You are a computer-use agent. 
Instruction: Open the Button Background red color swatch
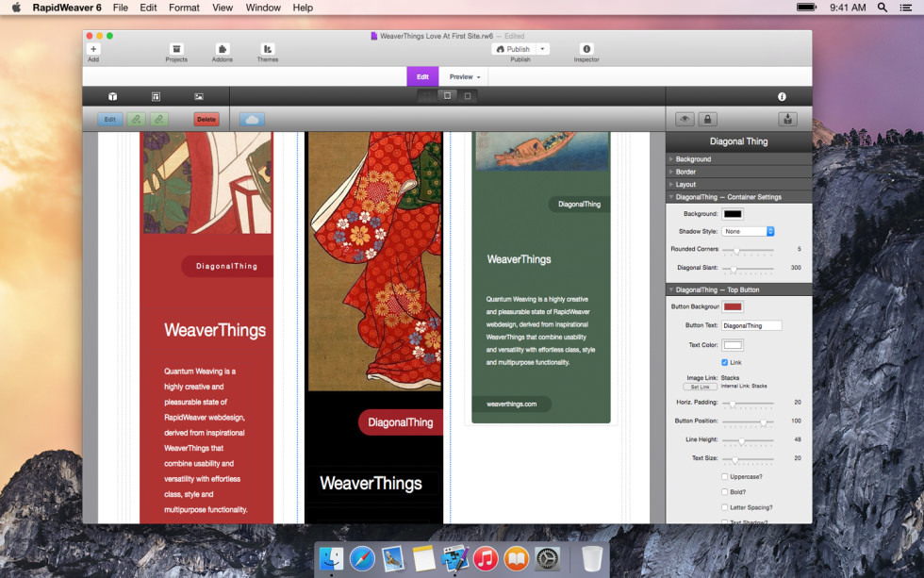[733, 307]
